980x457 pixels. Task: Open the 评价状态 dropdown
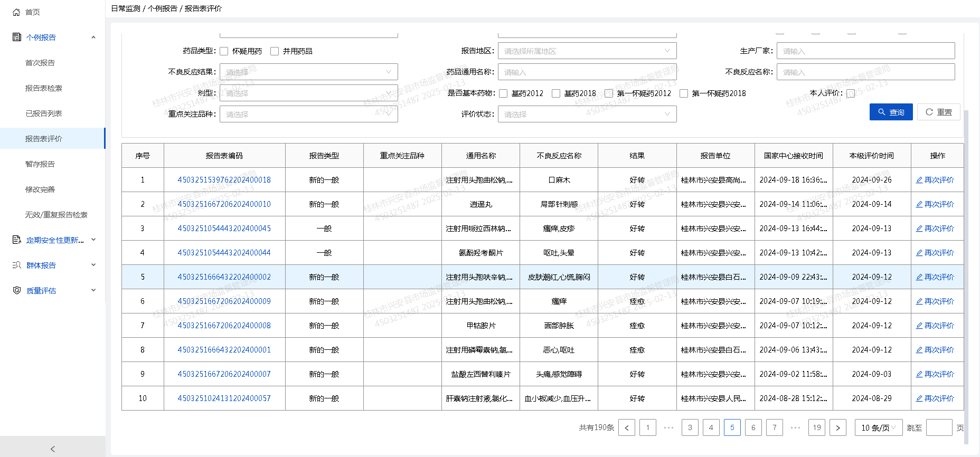click(587, 114)
